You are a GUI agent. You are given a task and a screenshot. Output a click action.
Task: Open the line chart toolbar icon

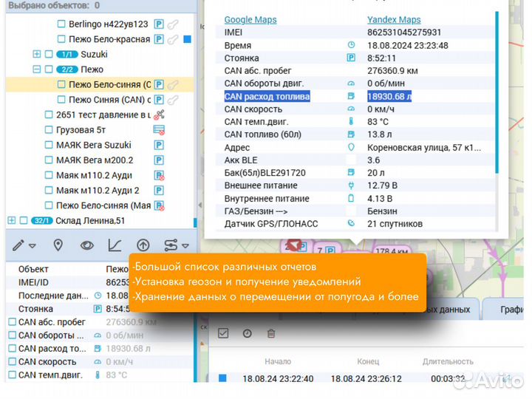[x=115, y=245]
